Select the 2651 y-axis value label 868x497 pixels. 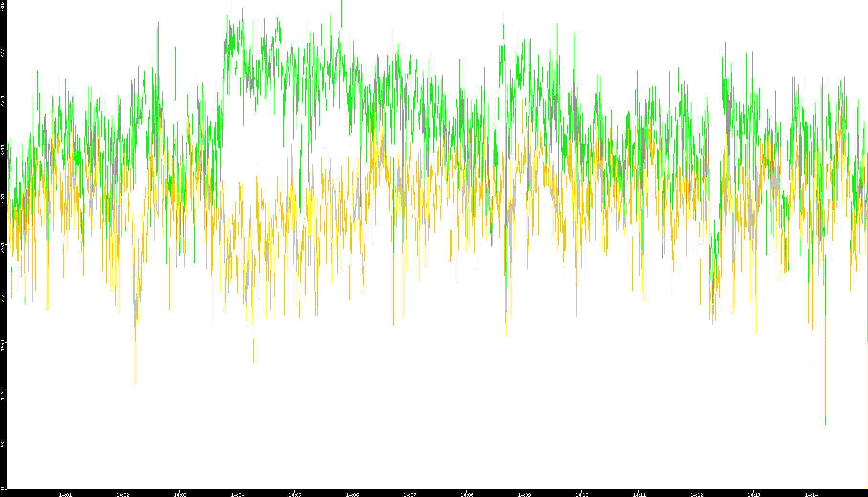tap(3, 247)
